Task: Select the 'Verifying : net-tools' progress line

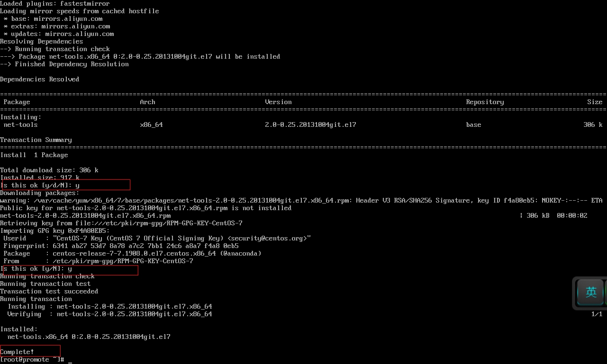Action: pos(110,314)
